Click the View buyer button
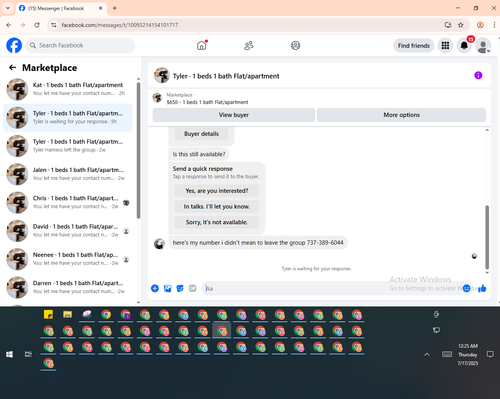The width and height of the screenshot is (500, 399). point(234,115)
